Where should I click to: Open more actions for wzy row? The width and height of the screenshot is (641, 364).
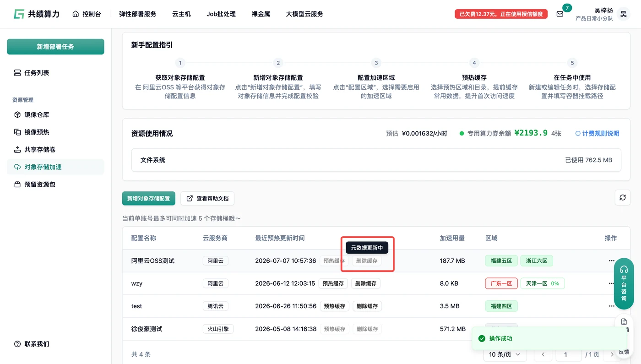(612, 283)
